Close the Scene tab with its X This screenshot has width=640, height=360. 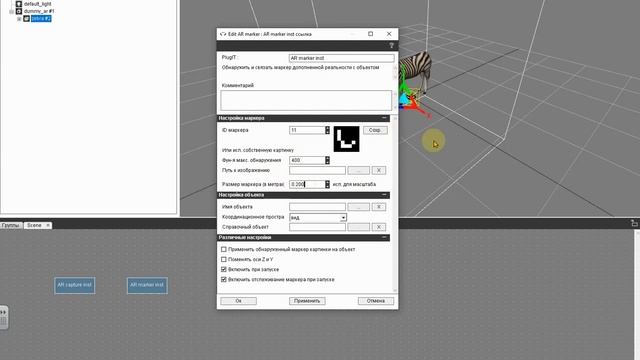click(x=48, y=225)
